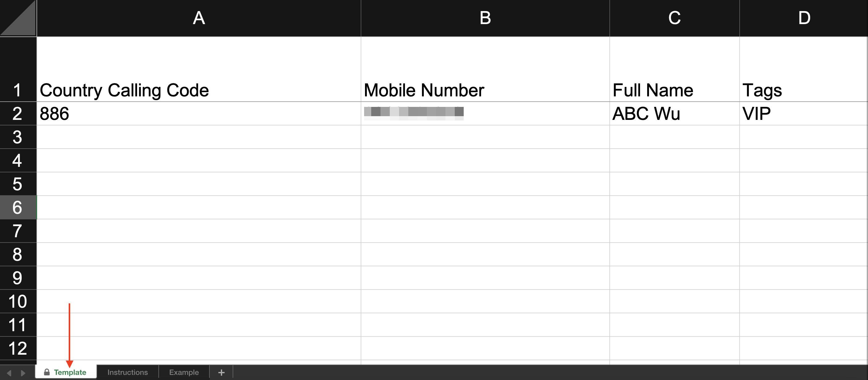The image size is (868, 380).
Task: Switch to the Instructions sheet tab
Action: [x=128, y=372]
